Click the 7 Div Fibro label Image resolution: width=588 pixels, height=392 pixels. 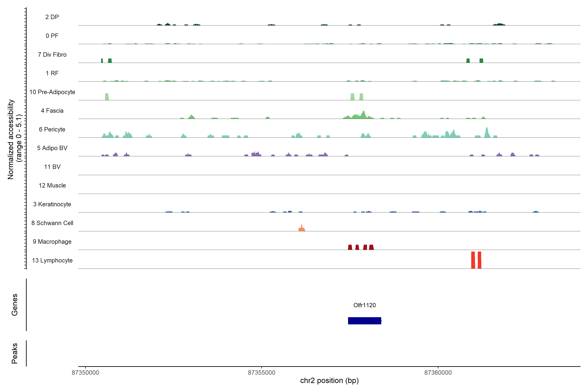(x=52, y=55)
